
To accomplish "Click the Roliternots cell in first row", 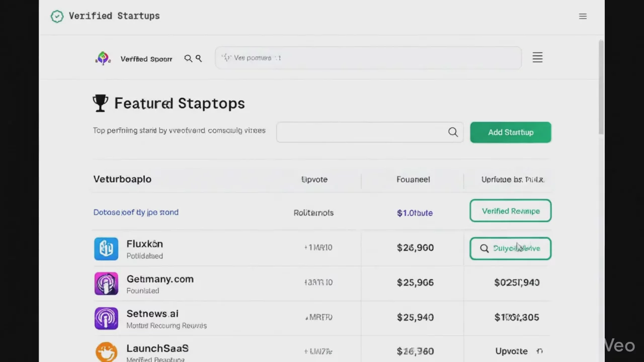I will pyautogui.click(x=313, y=213).
